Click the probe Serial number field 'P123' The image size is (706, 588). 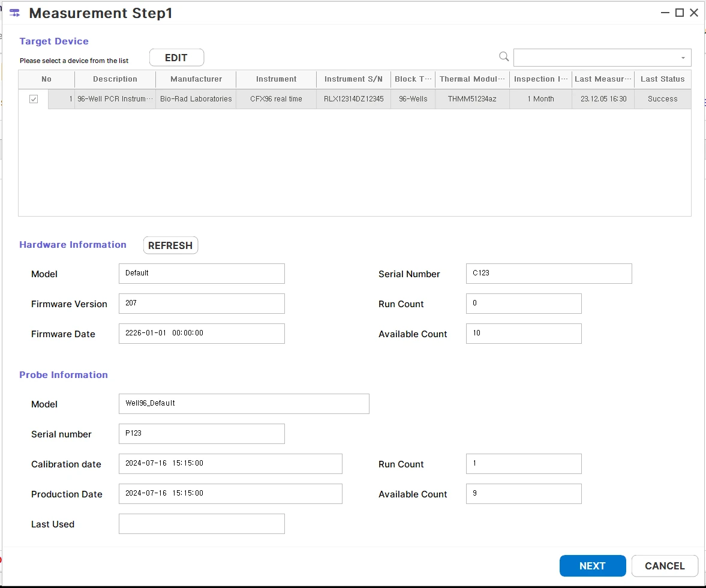(202, 434)
